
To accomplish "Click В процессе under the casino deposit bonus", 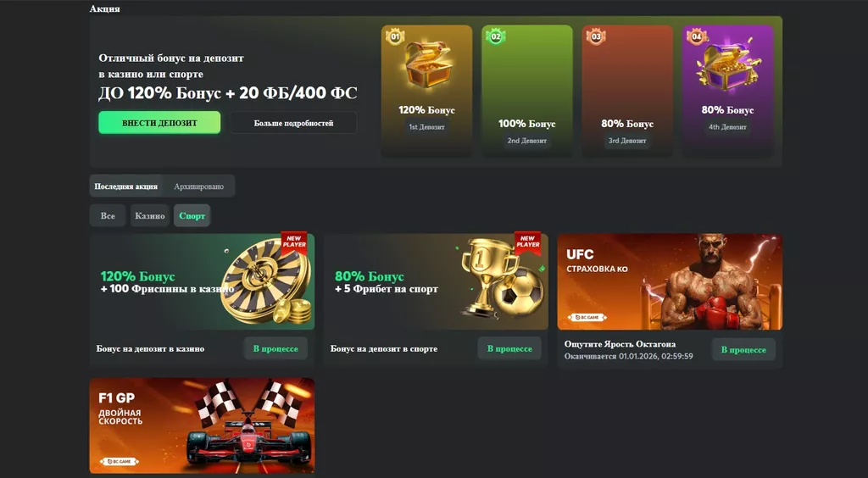I will click(x=275, y=348).
